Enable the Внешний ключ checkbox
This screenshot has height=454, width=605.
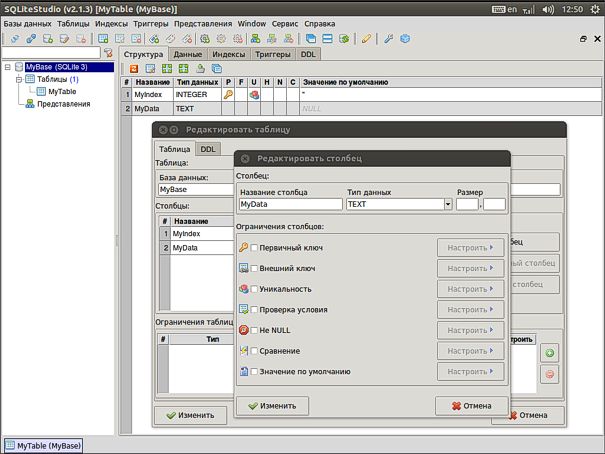tap(254, 268)
